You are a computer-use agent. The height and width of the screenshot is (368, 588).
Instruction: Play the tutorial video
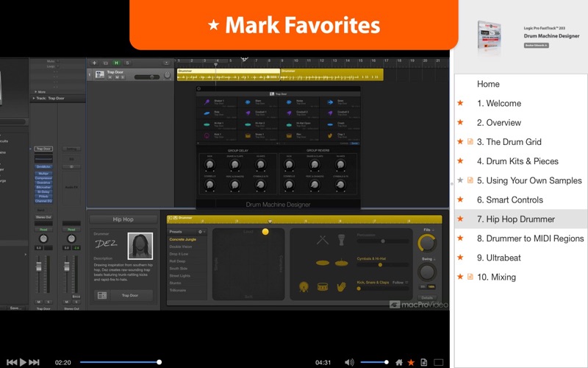point(23,362)
